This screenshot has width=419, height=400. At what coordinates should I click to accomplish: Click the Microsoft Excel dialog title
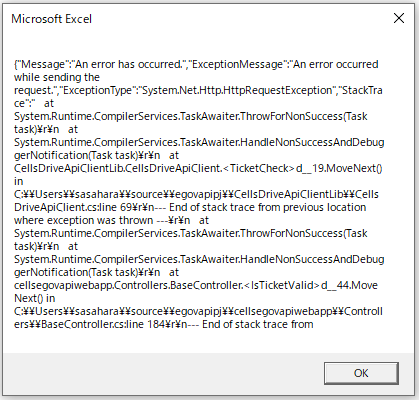[x=52, y=19]
